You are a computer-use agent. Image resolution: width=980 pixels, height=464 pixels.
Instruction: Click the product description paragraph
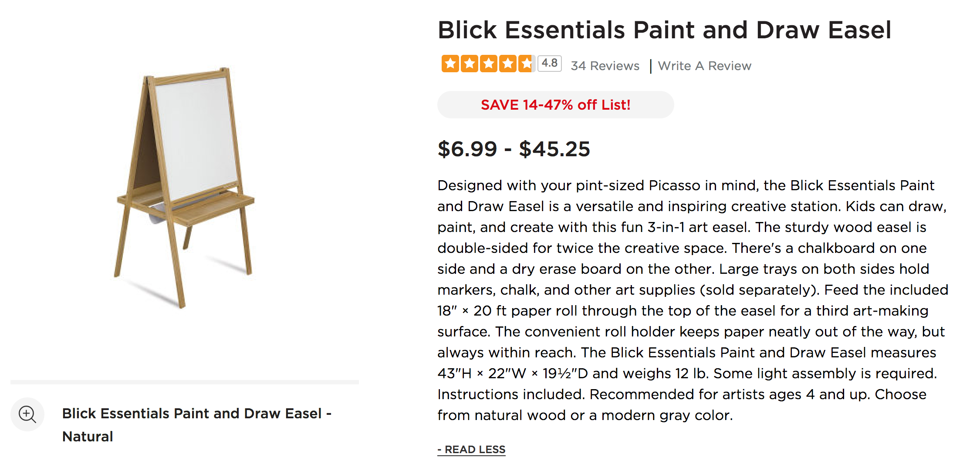tap(693, 300)
